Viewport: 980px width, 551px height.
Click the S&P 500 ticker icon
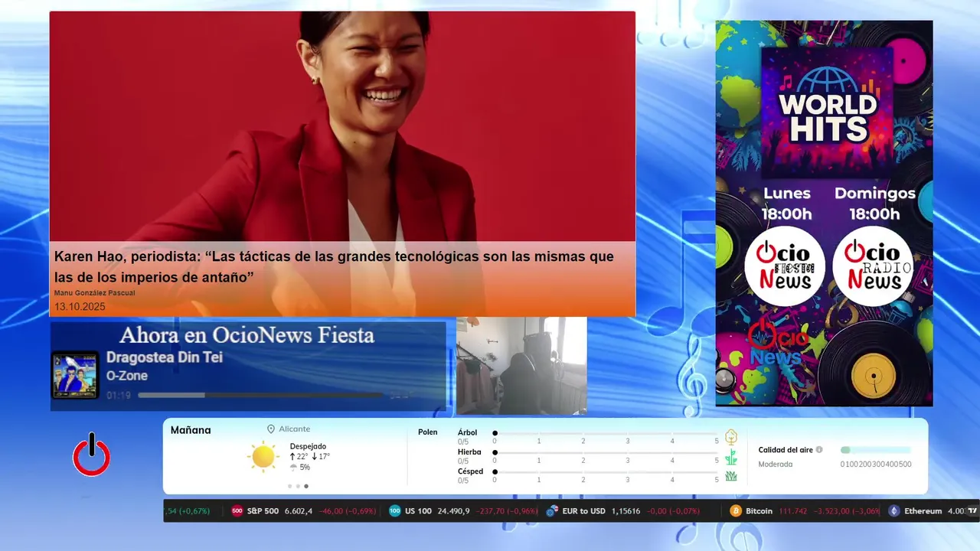click(237, 511)
